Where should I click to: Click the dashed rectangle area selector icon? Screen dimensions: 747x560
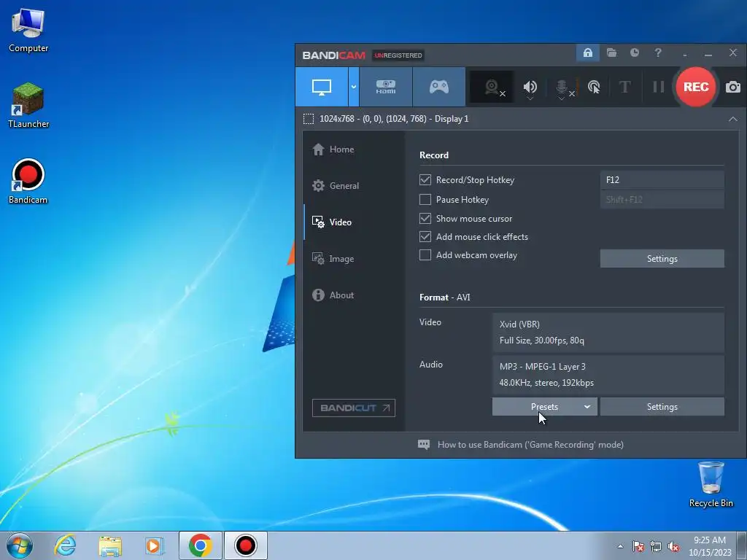coord(309,119)
